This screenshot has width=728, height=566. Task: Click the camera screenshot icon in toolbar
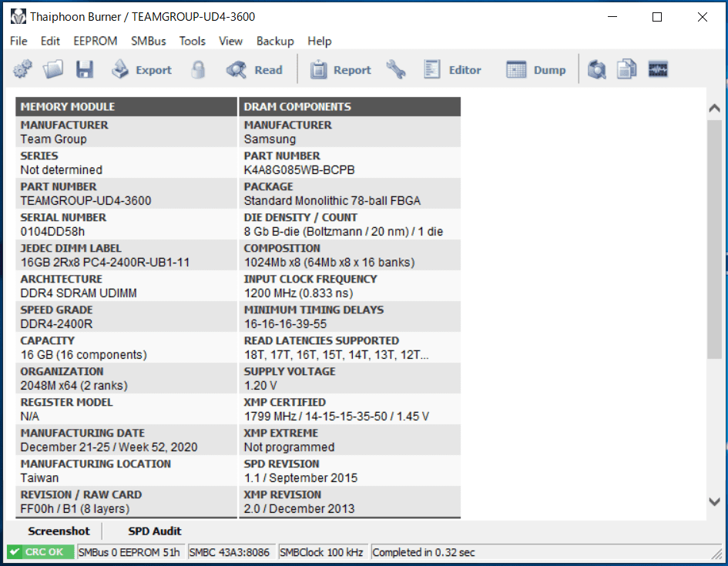596,69
